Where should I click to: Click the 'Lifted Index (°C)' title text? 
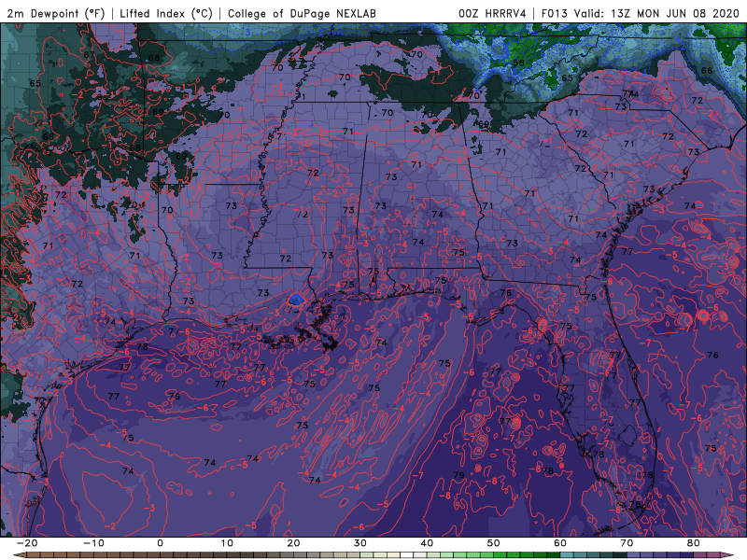[166, 13]
